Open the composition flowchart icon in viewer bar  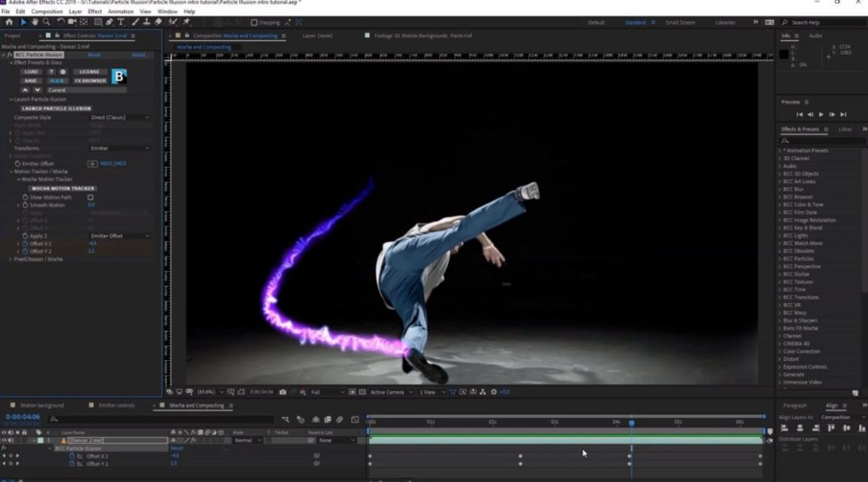tap(483, 392)
